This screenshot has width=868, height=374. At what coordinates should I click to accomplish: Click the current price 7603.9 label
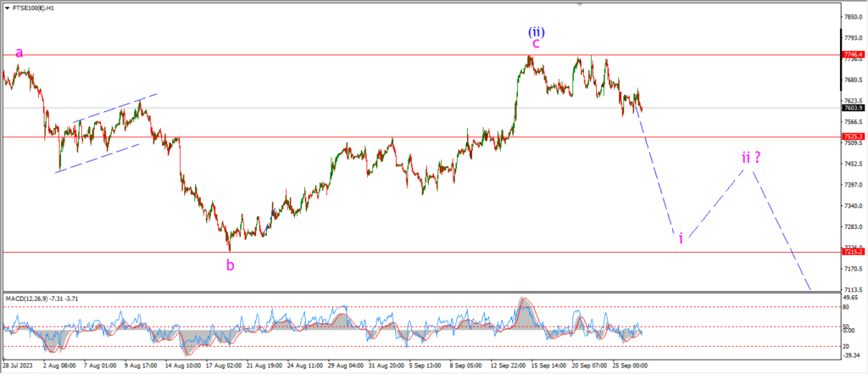[x=852, y=108]
